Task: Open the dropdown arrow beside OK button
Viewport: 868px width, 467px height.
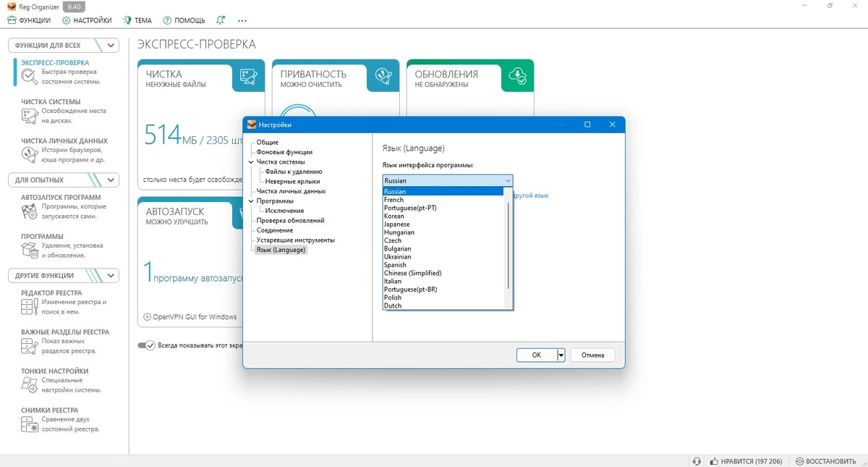Action: coord(561,355)
